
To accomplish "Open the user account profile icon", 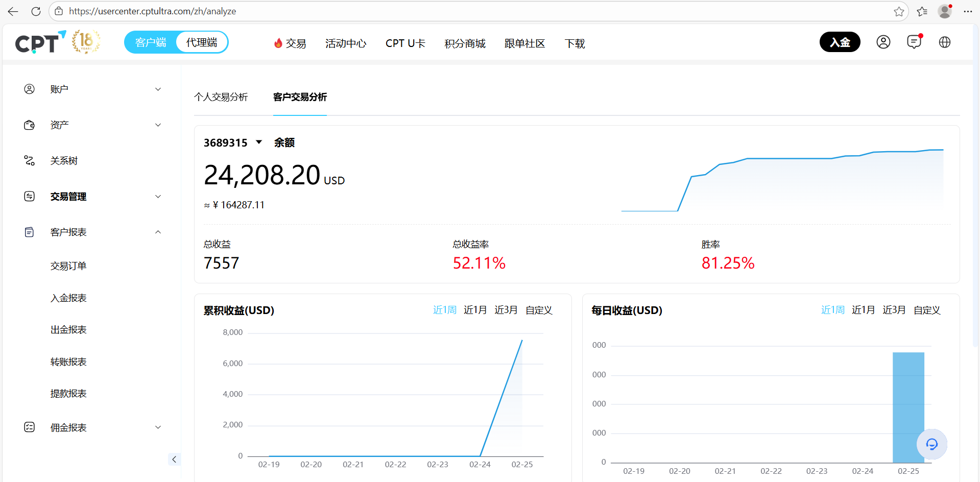I will pos(883,42).
